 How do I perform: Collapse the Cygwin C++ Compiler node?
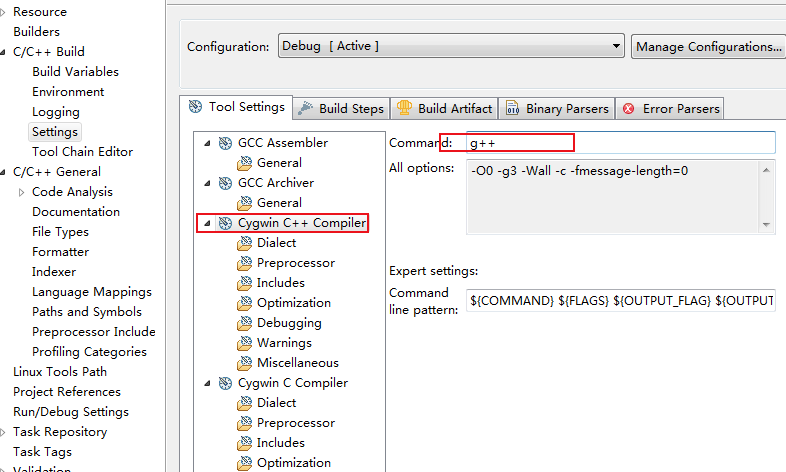click(207, 223)
